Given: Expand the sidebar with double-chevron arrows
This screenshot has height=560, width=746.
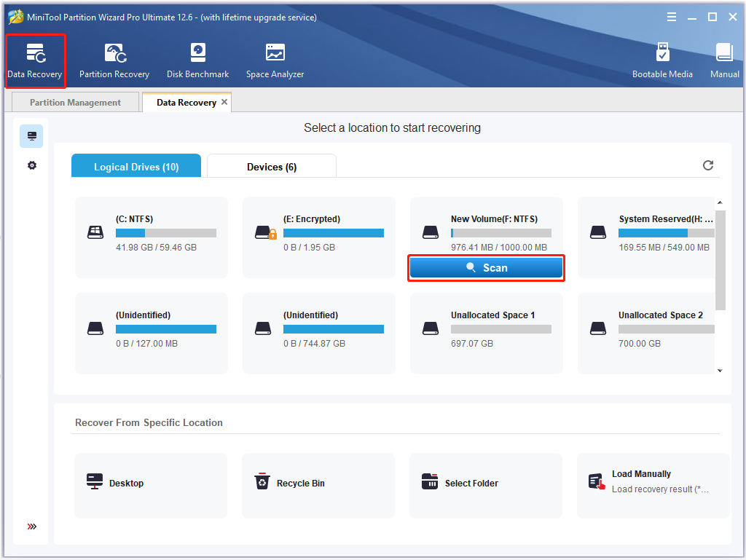Looking at the screenshot, I should (x=32, y=527).
